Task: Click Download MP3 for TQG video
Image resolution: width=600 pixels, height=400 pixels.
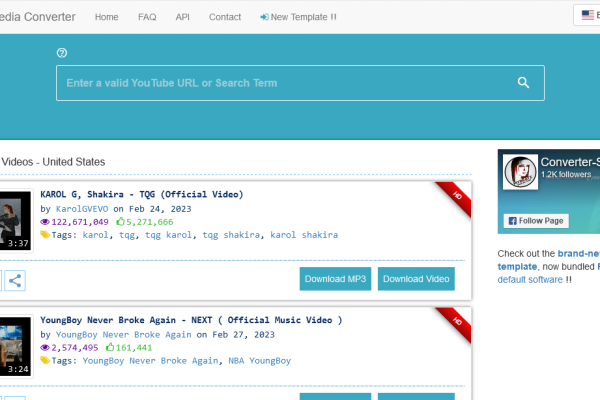Action: (x=336, y=279)
